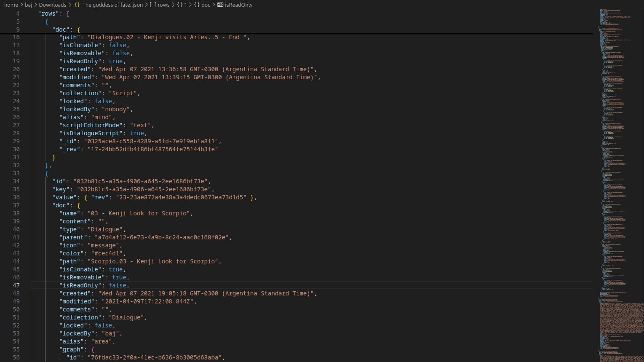Image resolution: width=644 pixels, height=362 pixels.
Task: Click the JSON braces icon before the file name in breadcrumb
Action: pos(77,5)
